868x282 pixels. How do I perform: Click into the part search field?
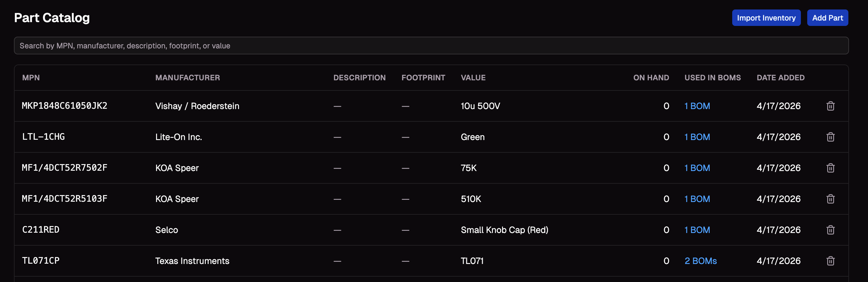tap(434, 46)
